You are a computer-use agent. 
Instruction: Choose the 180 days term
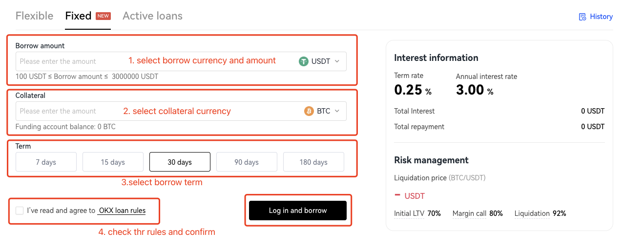pyautogui.click(x=313, y=162)
